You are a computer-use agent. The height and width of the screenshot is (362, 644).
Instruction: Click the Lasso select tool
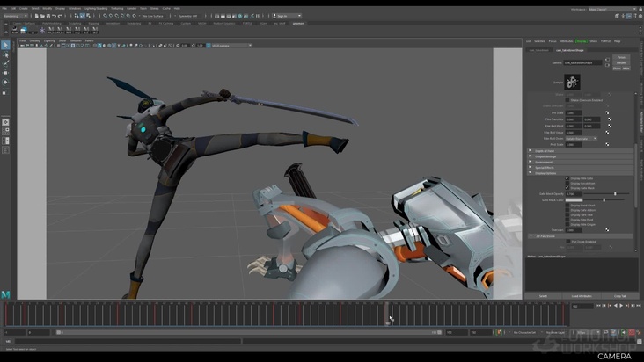pos(5,54)
